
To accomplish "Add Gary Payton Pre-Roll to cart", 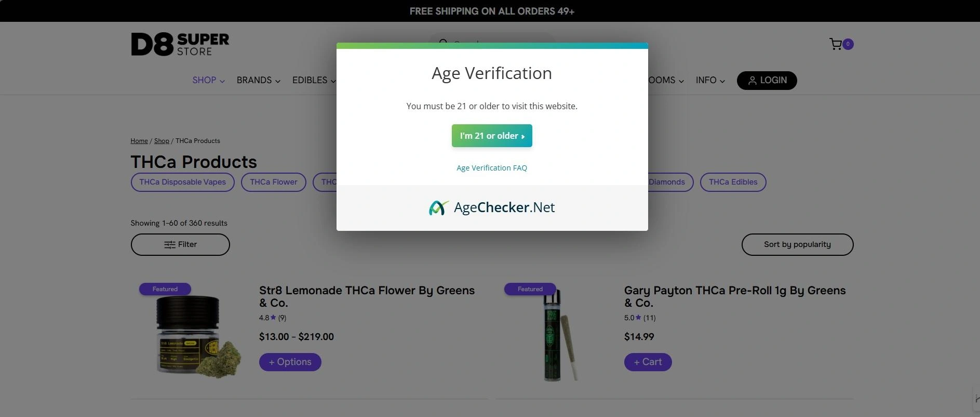I will [x=648, y=362].
